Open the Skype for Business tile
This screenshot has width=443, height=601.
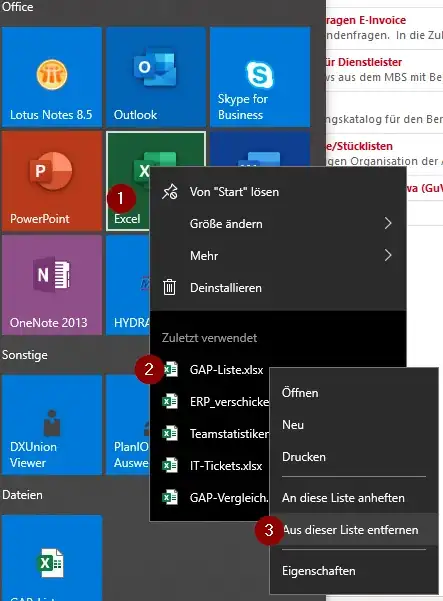[x=260, y=77]
